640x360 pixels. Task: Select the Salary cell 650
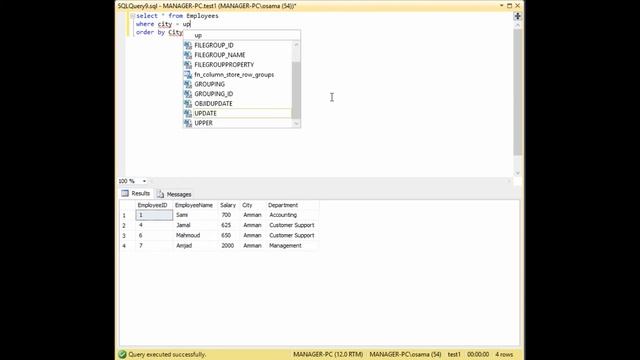[x=229, y=236]
